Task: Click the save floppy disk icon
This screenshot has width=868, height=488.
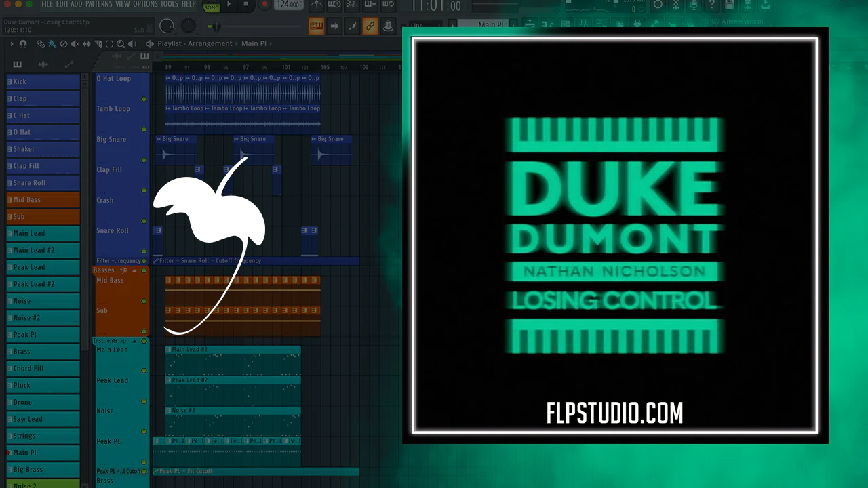Action: click(728, 5)
